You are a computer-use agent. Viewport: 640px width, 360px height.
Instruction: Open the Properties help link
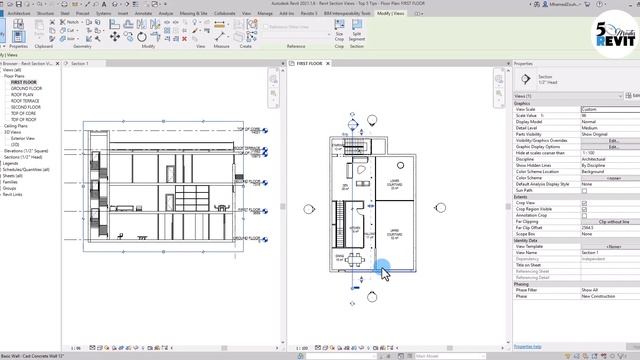pyautogui.click(x=527, y=347)
